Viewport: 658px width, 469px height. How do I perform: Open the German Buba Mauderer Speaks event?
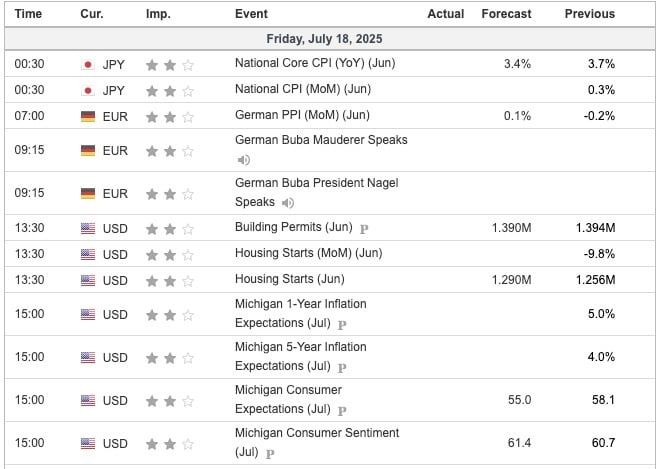(x=321, y=140)
